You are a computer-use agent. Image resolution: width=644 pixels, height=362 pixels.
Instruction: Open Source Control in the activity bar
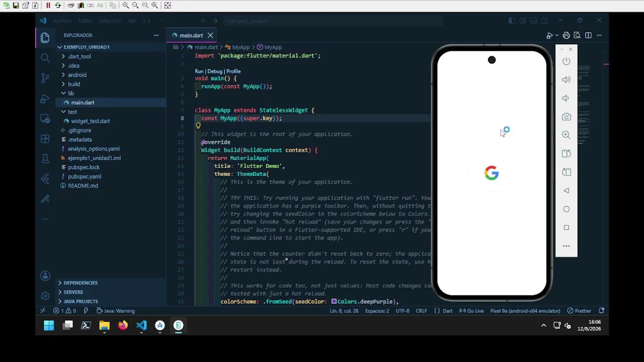pos(45,78)
